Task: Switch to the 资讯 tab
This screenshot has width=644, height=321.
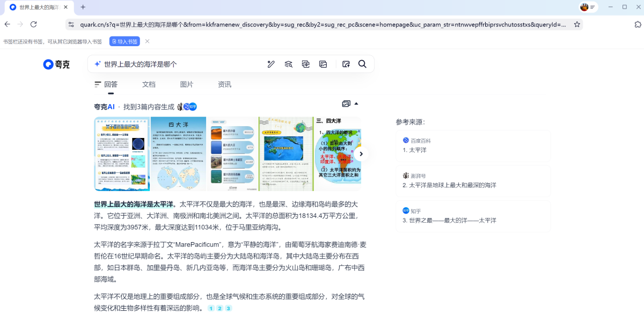Action: click(224, 84)
